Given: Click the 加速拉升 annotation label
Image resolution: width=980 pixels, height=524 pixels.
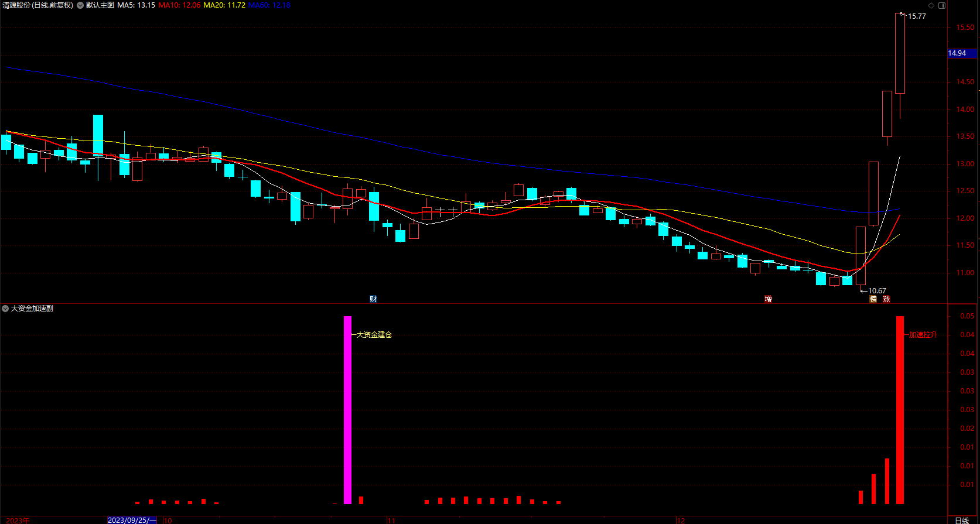Looking at the screenshot, I should 923,335.
